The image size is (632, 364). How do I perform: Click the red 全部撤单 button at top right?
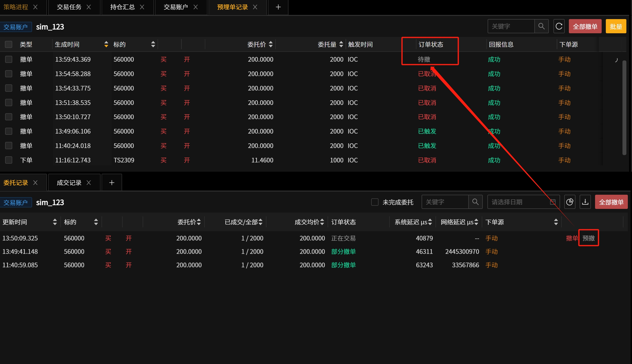point(585,26)
